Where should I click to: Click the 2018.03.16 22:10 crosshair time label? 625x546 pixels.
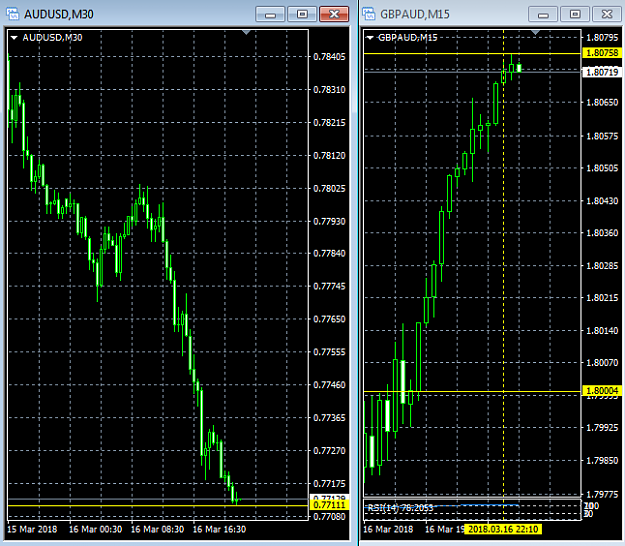pyautogui.click(x=503, y=529)
